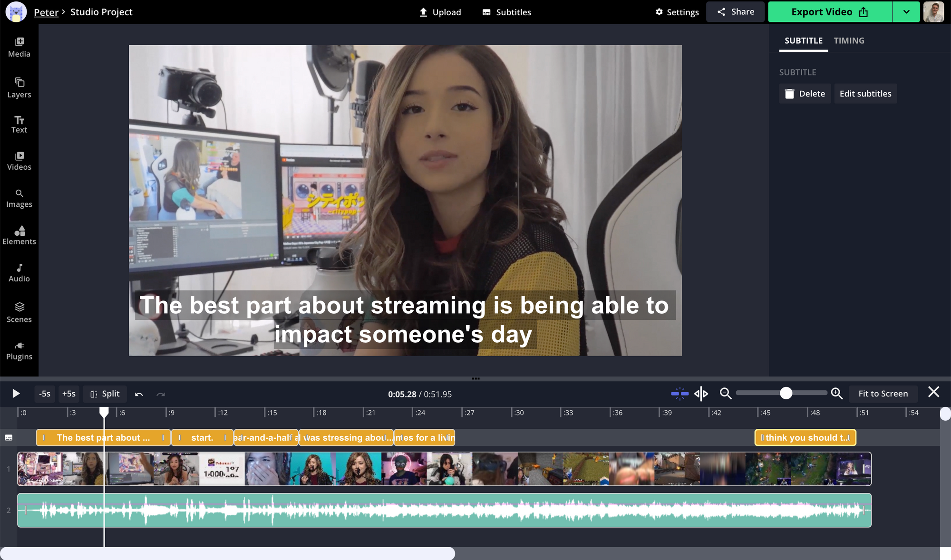Toggle the audio waveform display
This screenshot has height=560, width=951.
[x=701, y=394]
